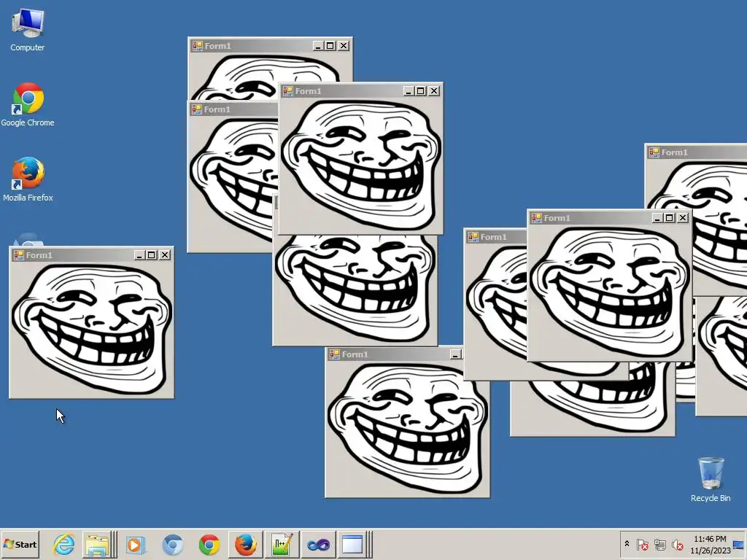The image size is (747, 560).
Task: Click the grouped Form1 windows taskbar button
Action: pos(354,544)
